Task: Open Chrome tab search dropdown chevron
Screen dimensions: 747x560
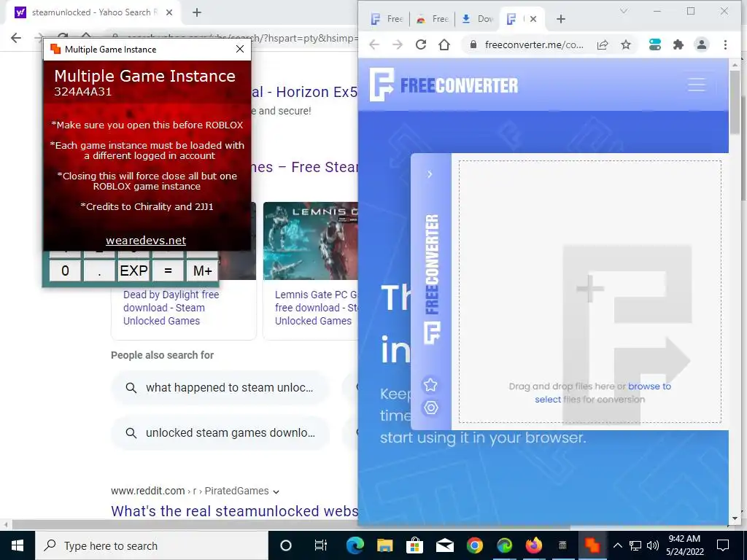Action: click(x=623, y=11)
